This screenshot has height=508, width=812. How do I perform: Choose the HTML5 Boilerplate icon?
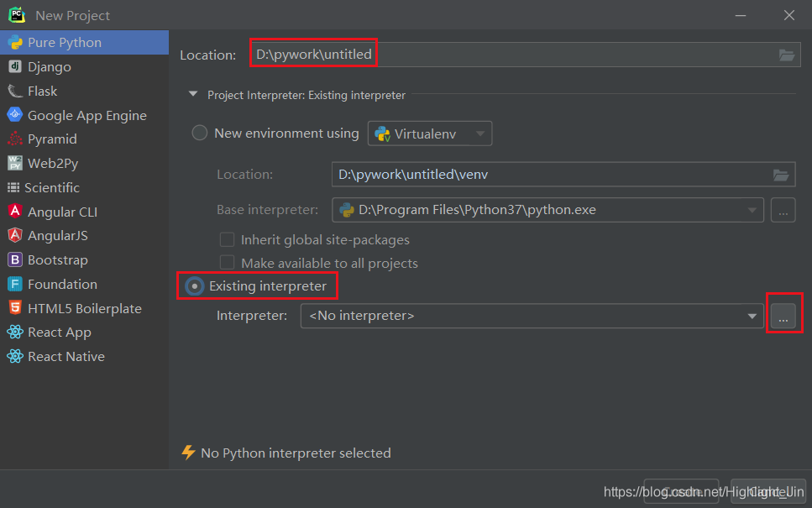[x=14, y=308]
